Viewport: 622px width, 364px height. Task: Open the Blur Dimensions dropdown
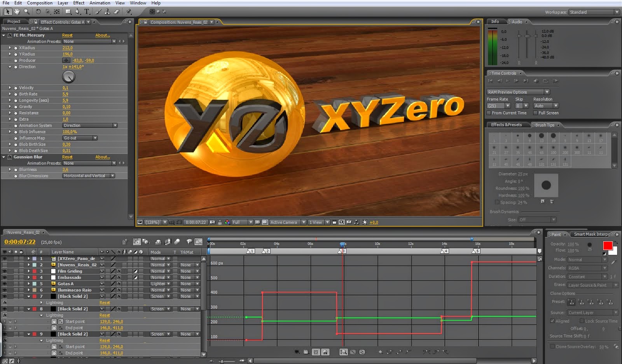click(88, 176)
